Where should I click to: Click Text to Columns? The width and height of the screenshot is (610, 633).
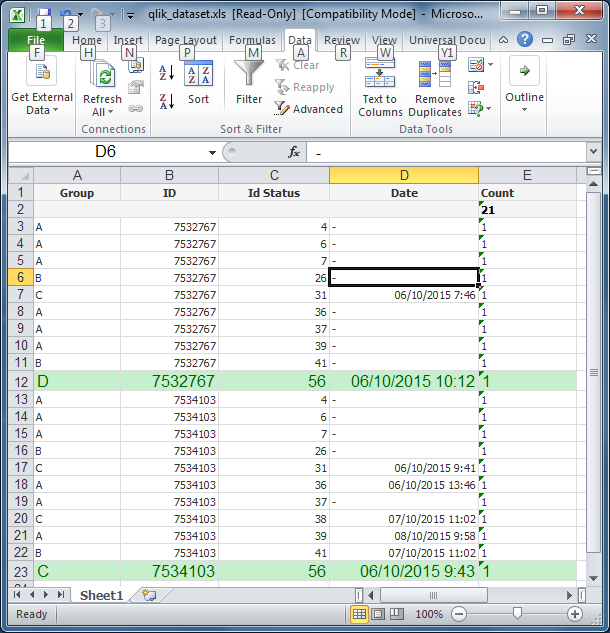click(380, 88)
